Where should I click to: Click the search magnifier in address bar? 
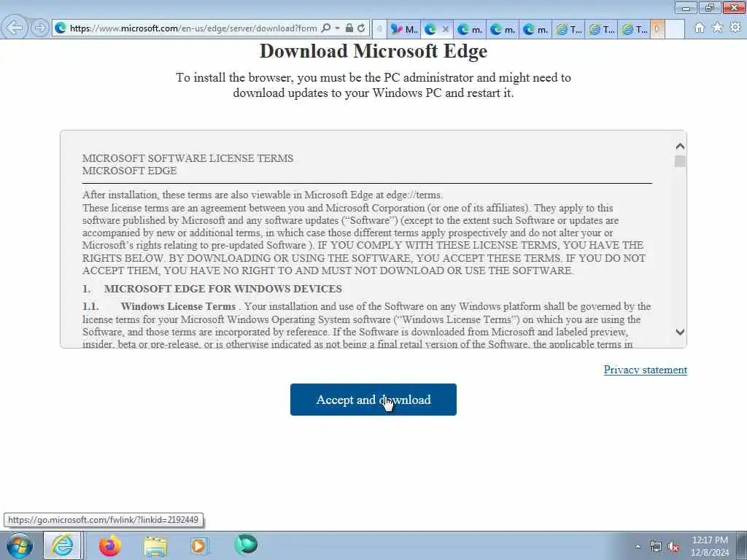tap(326, 28)
